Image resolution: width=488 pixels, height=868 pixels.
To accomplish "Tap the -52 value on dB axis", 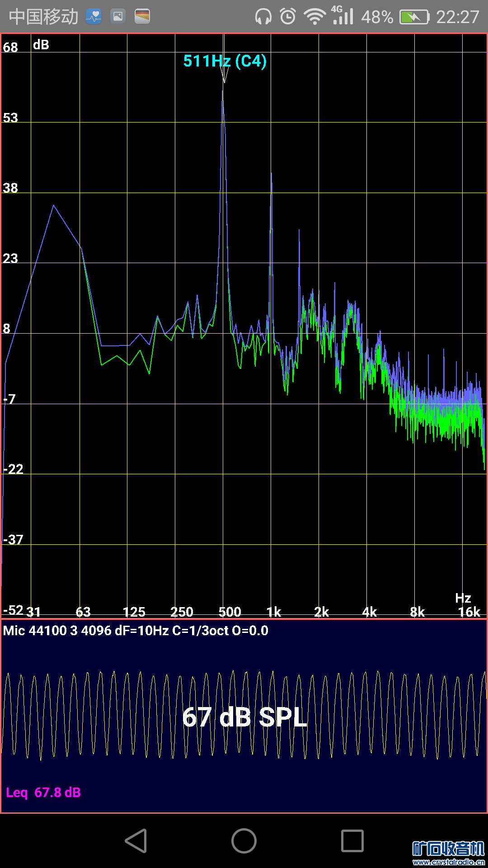I will [x=13, y=610].
